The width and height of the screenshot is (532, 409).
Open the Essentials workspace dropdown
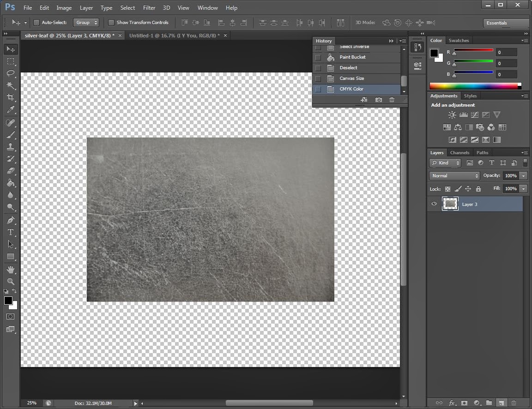pyautogui.click(x=506, y=23)
